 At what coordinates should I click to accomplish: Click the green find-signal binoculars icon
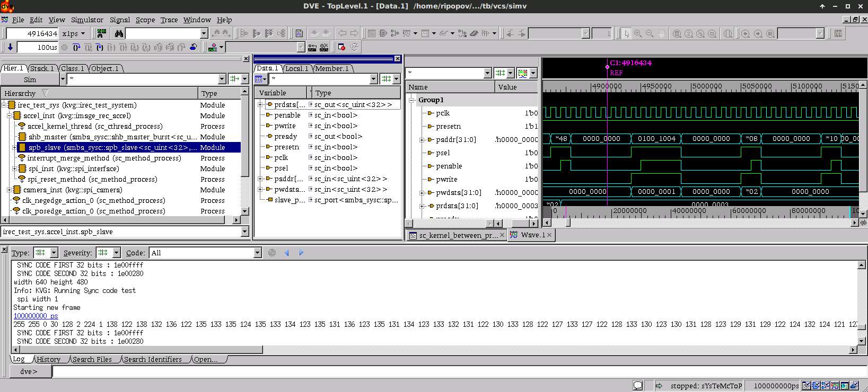pyautogui.click(x=102, y=33)
